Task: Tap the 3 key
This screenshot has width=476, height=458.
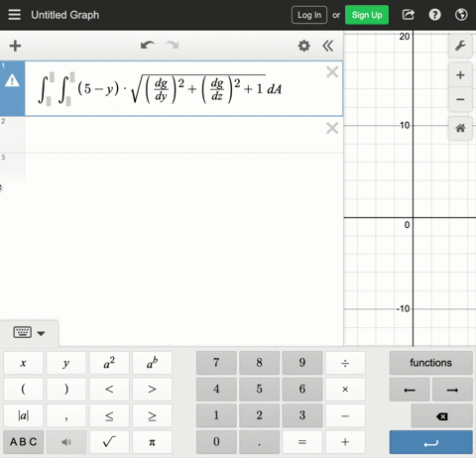Action: click(302, 415)
